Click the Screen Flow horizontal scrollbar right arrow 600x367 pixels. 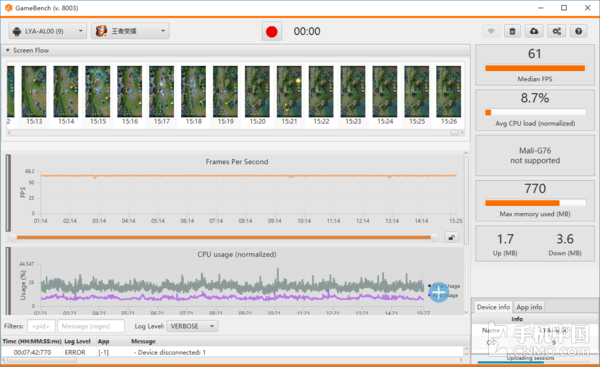[x=462, y=132]
